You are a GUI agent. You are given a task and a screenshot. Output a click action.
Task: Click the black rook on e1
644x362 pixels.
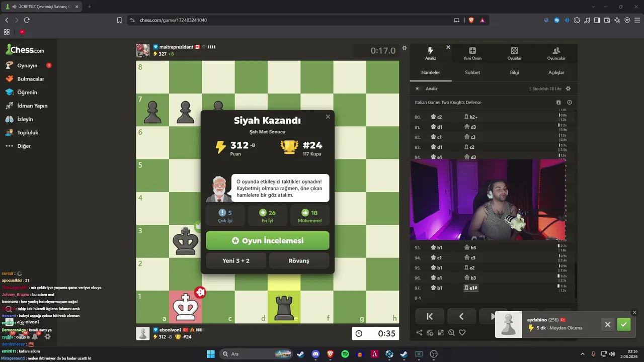(x=284, y=307)
